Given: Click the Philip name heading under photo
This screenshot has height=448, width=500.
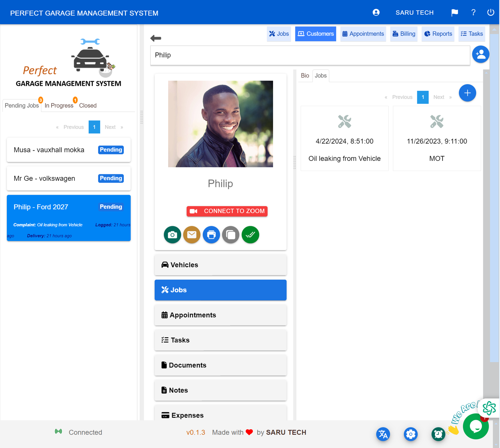Looking at the screenshot, I should (220, 184).
